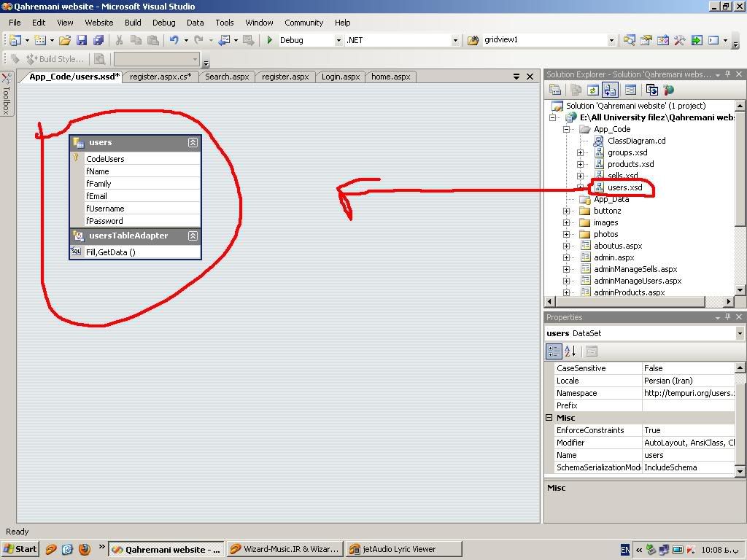This screenshot has height=560, width=747.
Task: Click the Undo arrow icon
Action: (174, 41)
